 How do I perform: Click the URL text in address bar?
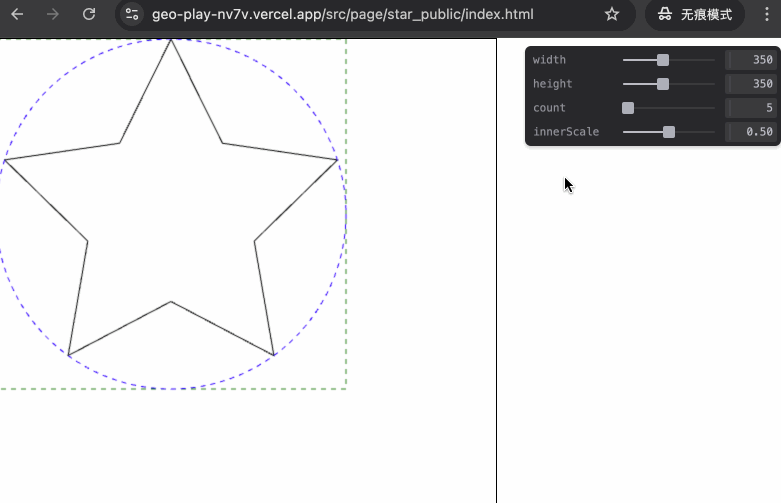[343, 14]
